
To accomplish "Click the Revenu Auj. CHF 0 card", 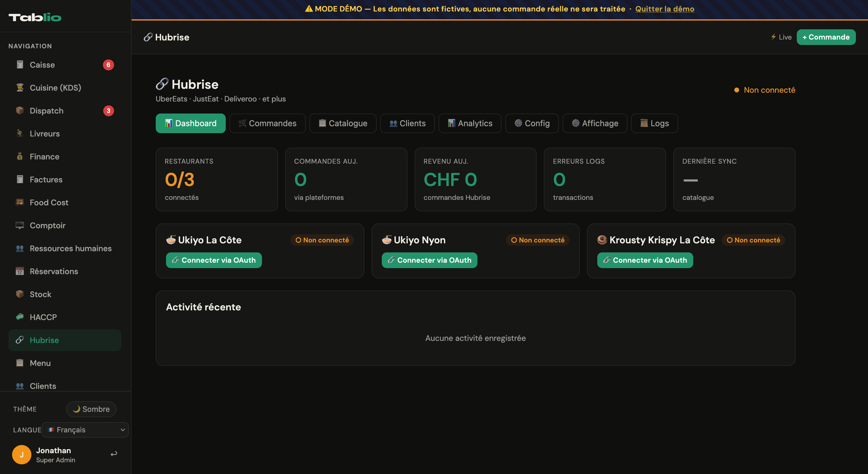I will (x=475, y=179).
